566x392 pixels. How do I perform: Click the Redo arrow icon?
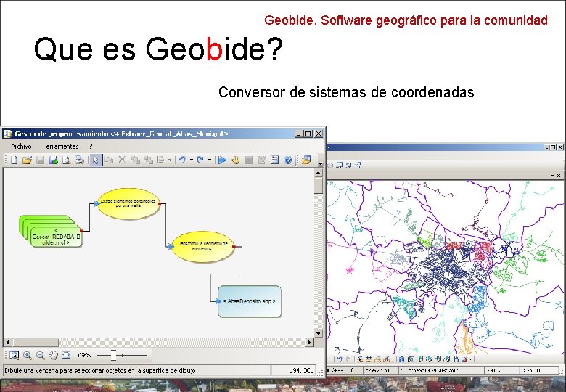[200, 160]
